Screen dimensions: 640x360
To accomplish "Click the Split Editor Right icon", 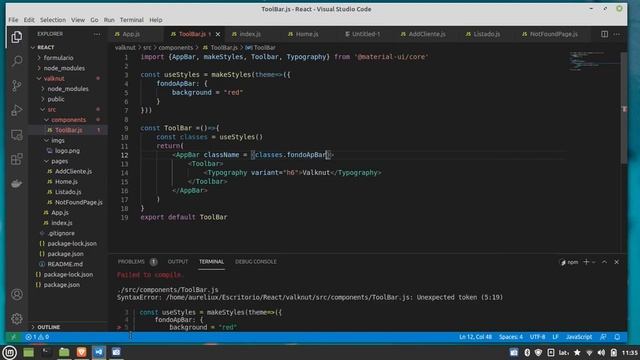I will pos(604,34).
